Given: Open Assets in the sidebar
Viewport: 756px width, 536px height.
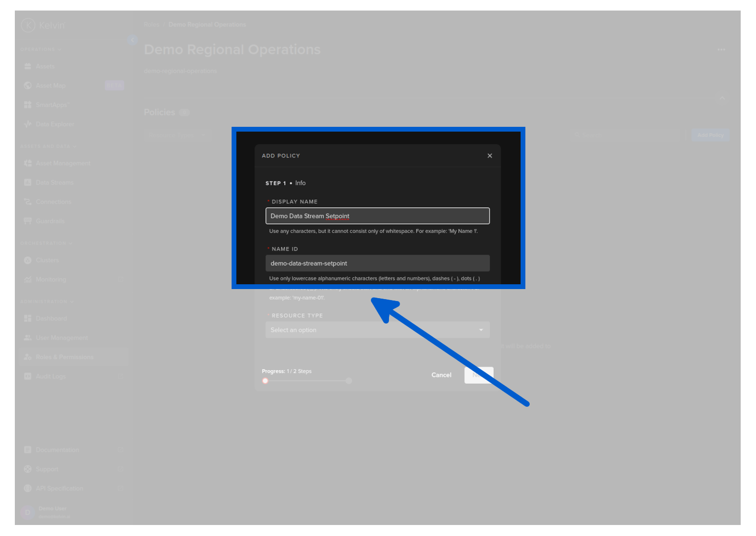Looking at the screenshot, I should [x=45, y=67].
